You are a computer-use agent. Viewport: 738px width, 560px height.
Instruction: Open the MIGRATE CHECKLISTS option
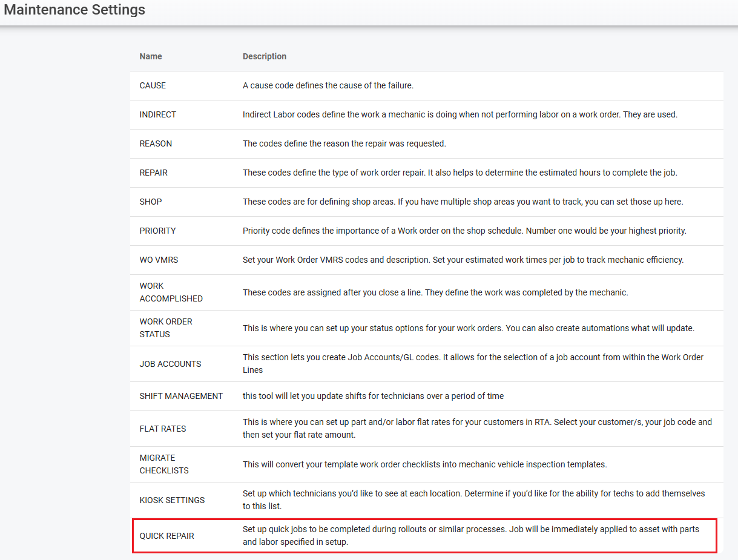163,464
